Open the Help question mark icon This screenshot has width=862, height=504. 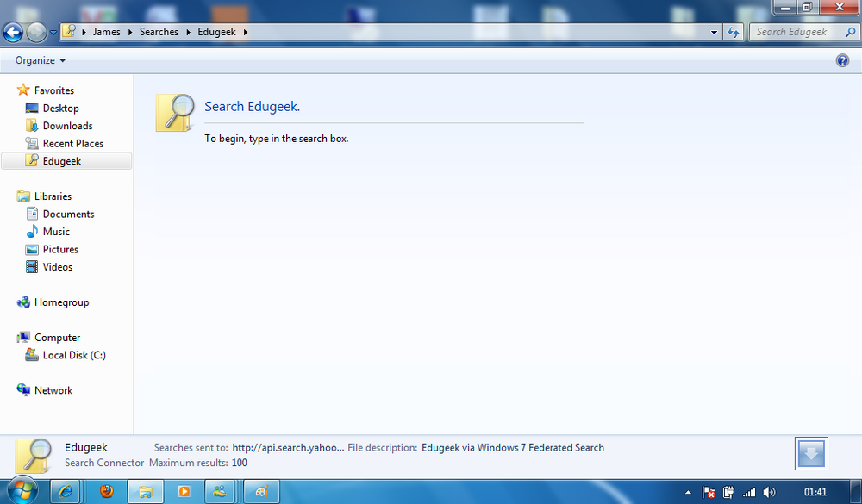(x=842, y=60)
